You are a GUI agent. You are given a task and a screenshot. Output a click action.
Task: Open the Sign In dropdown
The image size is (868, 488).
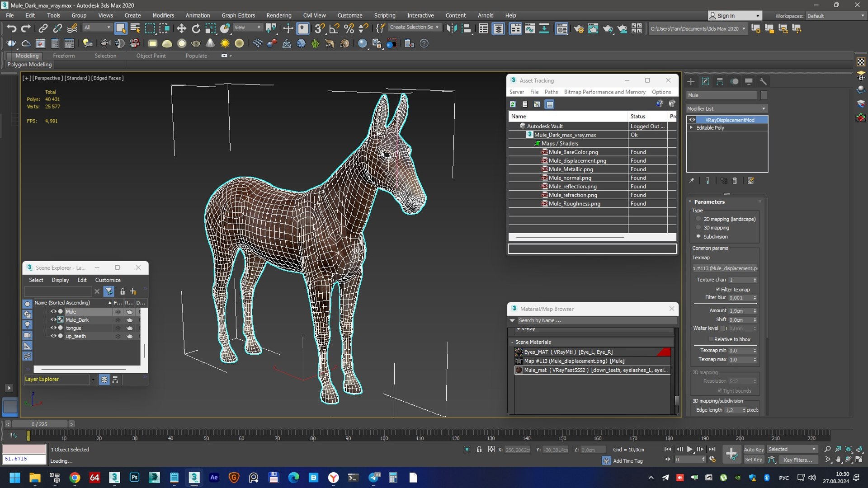click(x=735, y=16)
